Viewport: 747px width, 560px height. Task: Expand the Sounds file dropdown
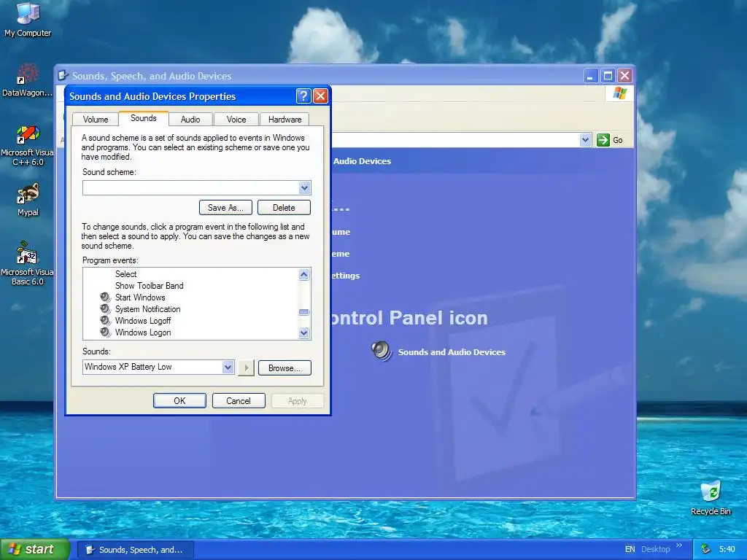point(228,367)
